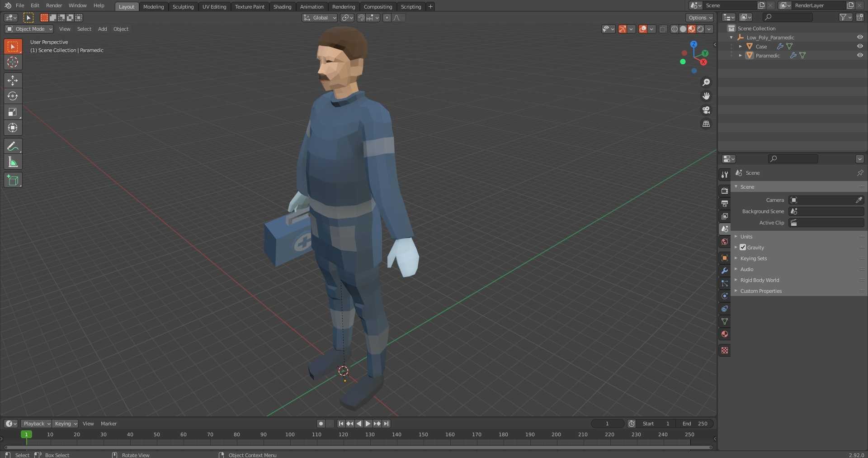
Task: Click the current frame number field
Action: point(608,424)
